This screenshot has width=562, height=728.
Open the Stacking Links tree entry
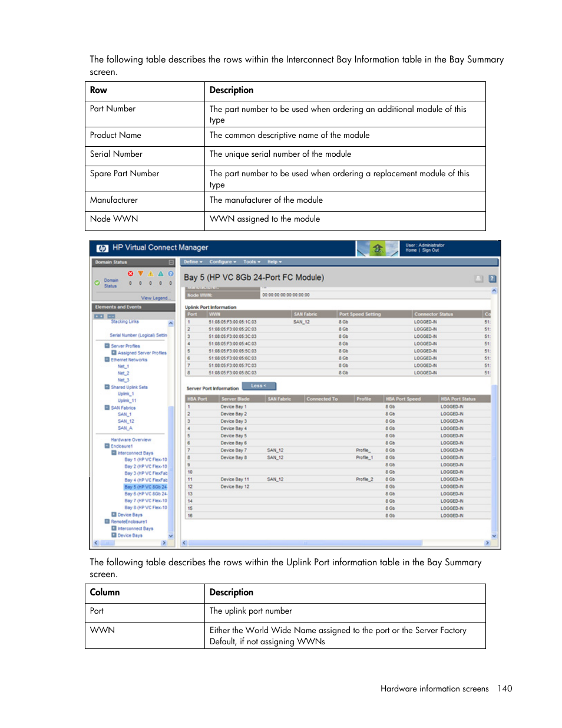coord(125,322)
